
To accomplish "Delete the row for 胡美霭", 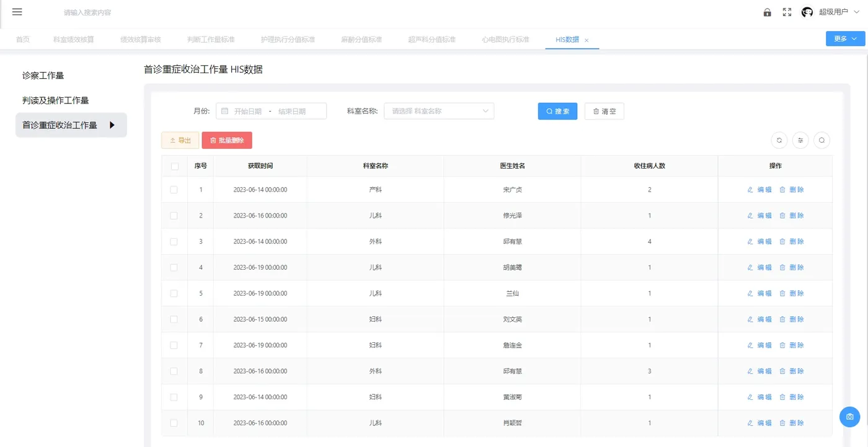I will [x=792, y=268].
